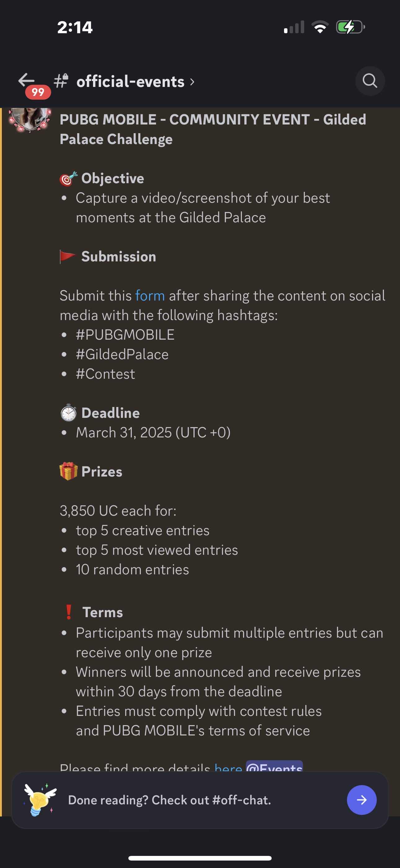Open the official-events channel title
The image size is (400, 868).
click(130, 82)
